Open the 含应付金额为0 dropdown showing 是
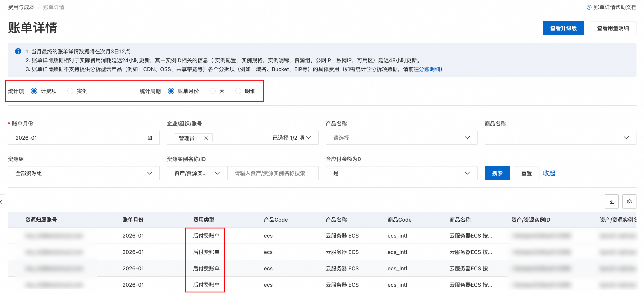This screenshot has width=644, height=294. (x=401, y=173)
